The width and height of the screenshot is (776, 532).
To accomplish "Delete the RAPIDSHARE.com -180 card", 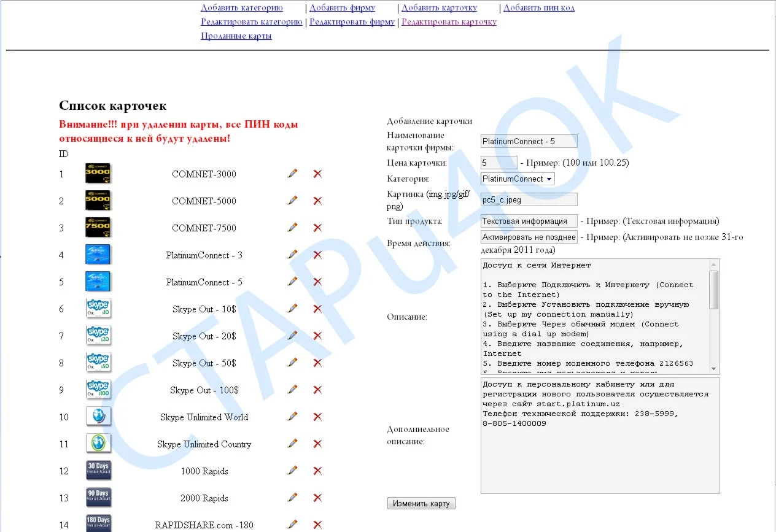I will tap(317, 525).
